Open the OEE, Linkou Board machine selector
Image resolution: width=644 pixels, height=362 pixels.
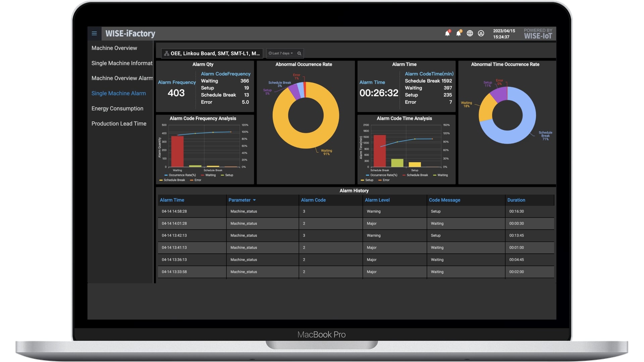pos(212,53)
